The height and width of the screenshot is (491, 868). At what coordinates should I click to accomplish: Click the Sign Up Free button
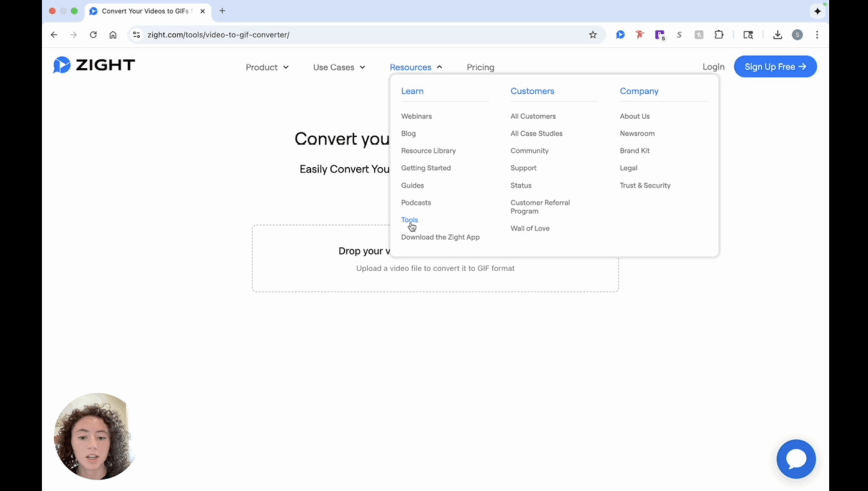click(x=775, y=66)
